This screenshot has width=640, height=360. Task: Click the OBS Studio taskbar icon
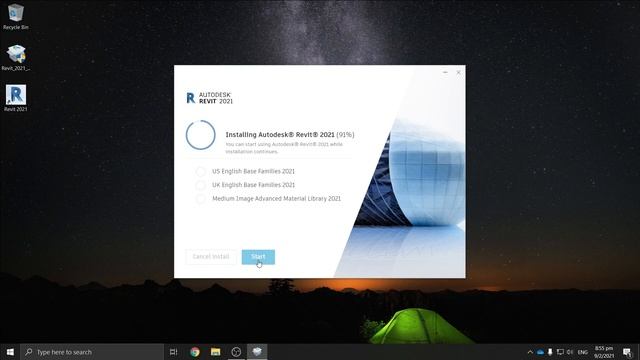pos(236,352)
